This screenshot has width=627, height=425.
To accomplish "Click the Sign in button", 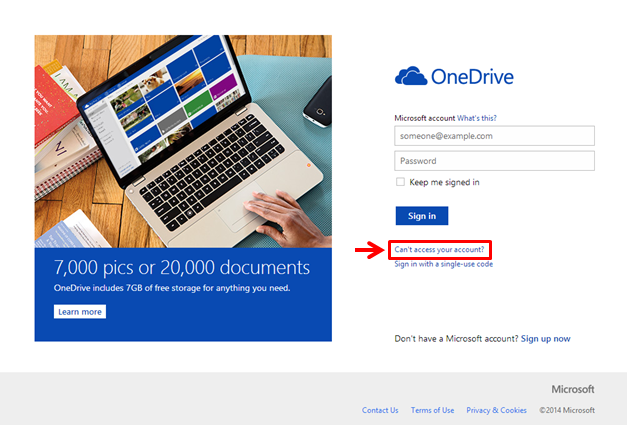I will pos(422,216).
